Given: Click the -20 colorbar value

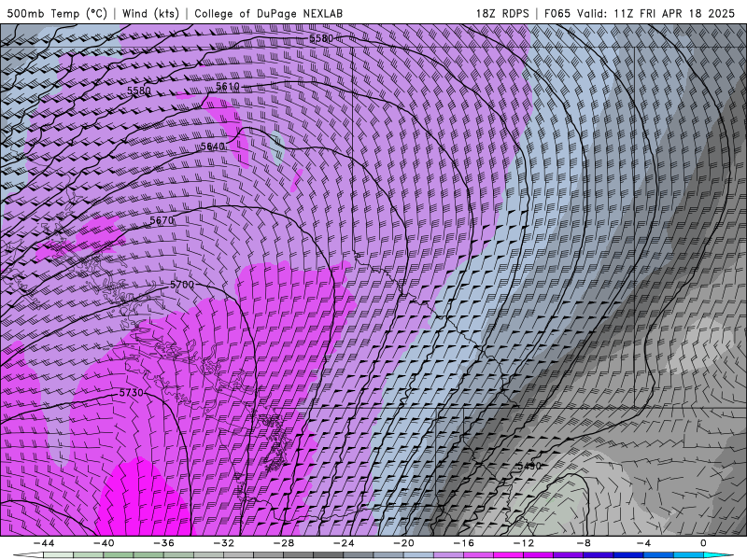Looking at the screenshot, I should [404, 543].
